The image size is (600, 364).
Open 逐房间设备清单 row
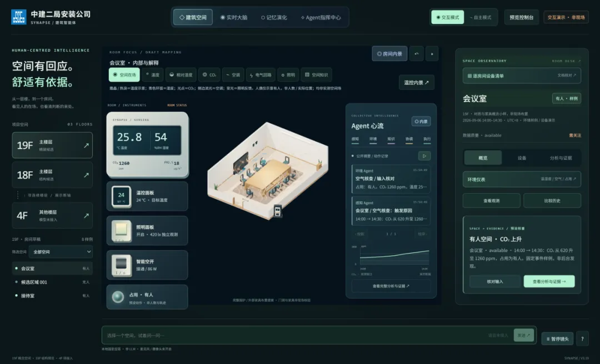pyautogui.click(x=522, y=75)
